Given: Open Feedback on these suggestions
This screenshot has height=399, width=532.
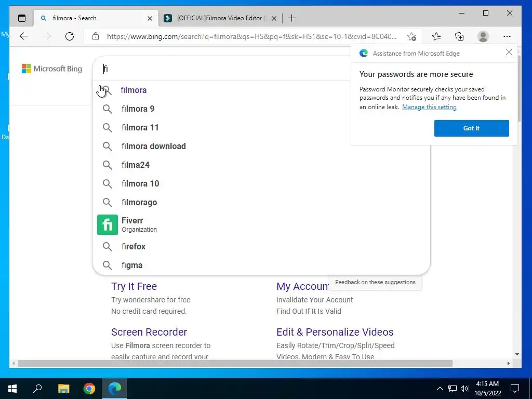Looking at the screenshot, I should (x=375, y=282).
